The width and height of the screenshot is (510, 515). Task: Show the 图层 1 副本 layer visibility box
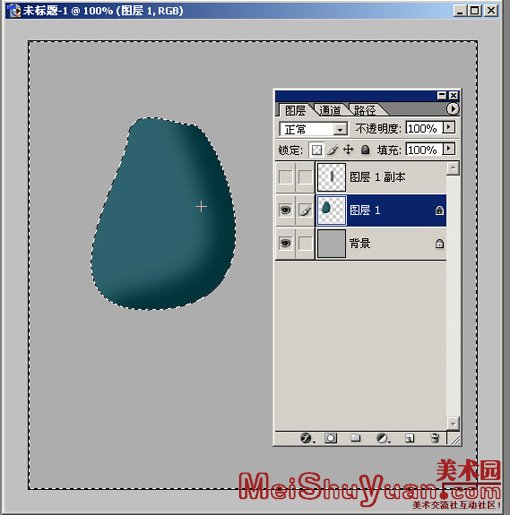pyautogui.click(x=285, y=177)
